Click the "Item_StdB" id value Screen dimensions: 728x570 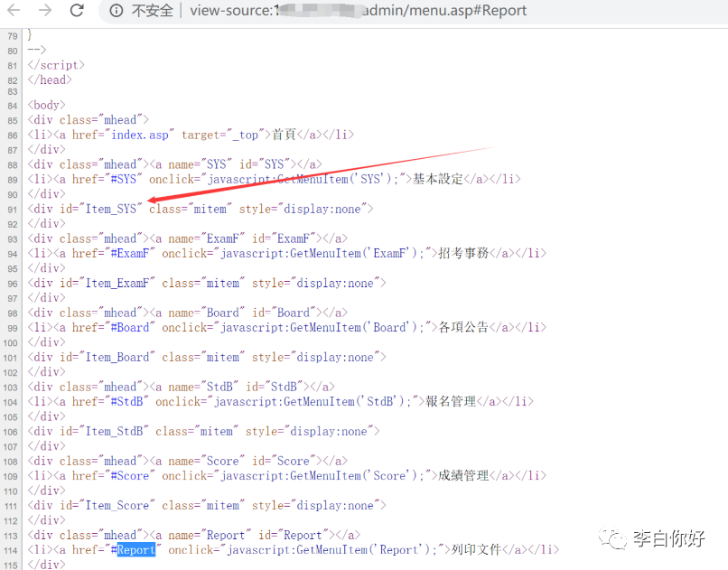click(115, 432)
